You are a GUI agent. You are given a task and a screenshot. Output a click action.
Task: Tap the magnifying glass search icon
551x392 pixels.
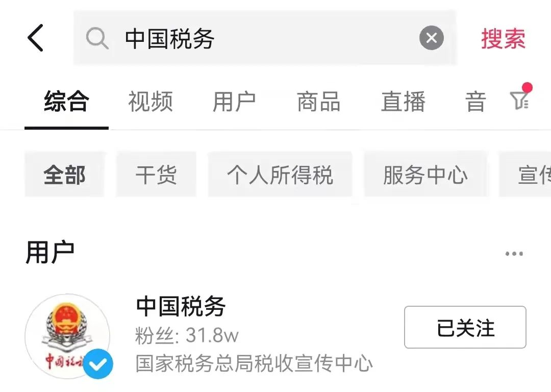pos(97,38)
